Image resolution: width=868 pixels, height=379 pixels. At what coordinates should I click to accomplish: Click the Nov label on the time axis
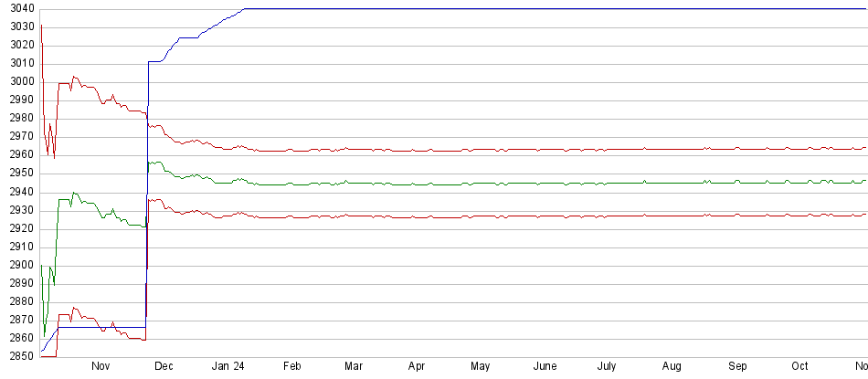pos(101,366)
